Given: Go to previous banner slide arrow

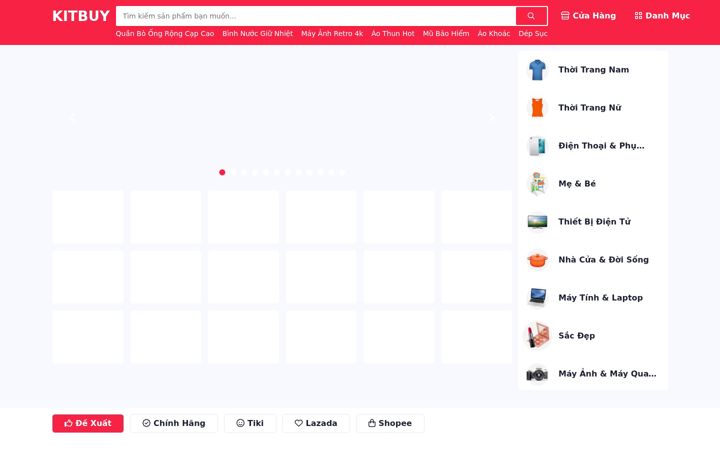Looking at the screenshot, I should coord(72,118).
